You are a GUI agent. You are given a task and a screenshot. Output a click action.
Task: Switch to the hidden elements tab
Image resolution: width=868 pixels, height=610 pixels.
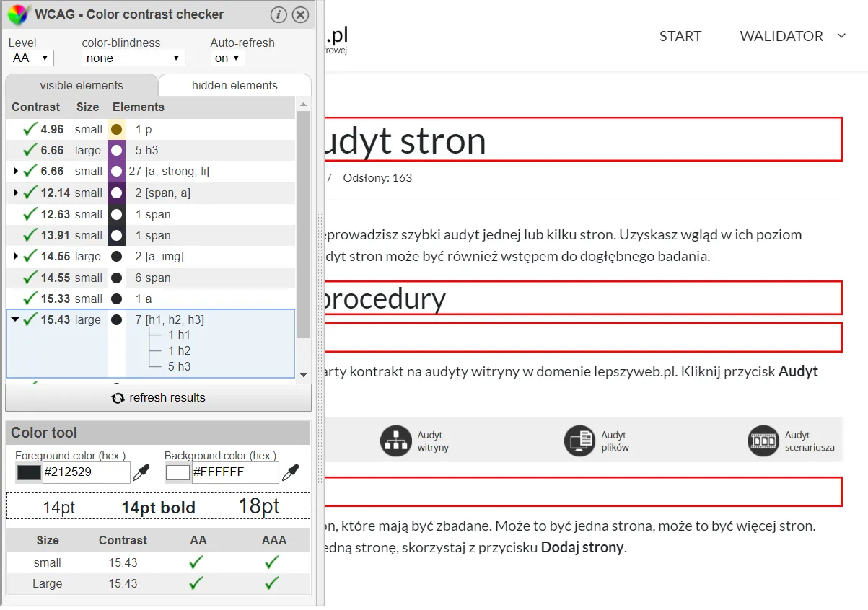pos(234,85)
